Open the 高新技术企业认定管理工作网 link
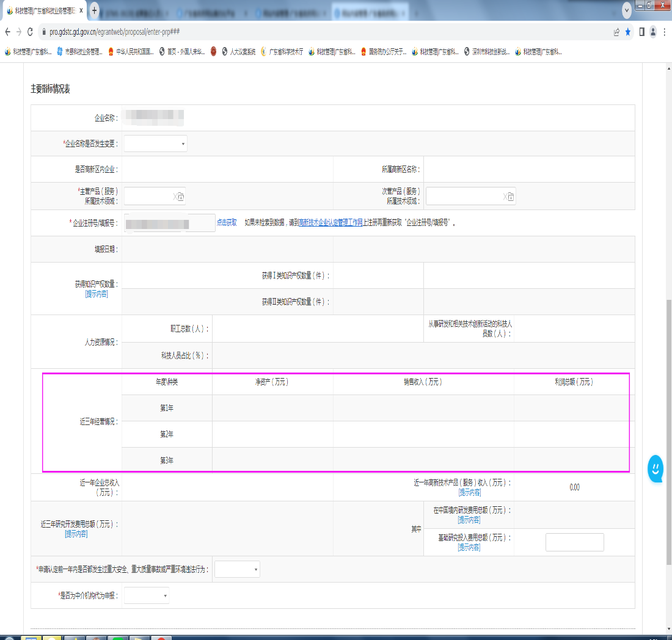This screenshot has width=672, height=640. (331, 223)
